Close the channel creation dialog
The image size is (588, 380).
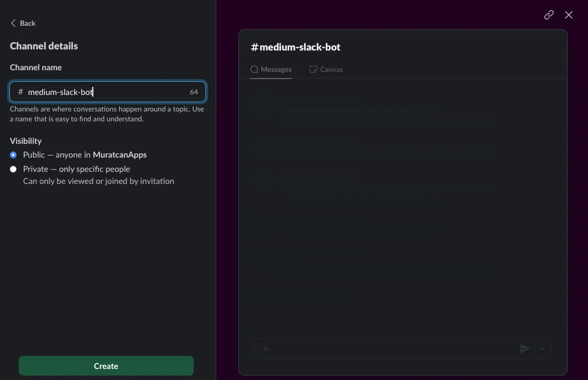click(568, 15)
